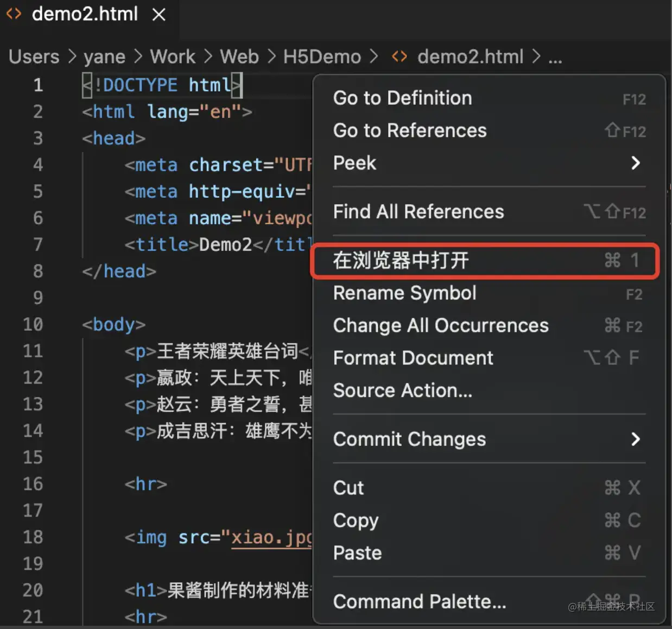The image size is (672, 629).
Task: Choose Go to References
Action: (x=410, y=130)
